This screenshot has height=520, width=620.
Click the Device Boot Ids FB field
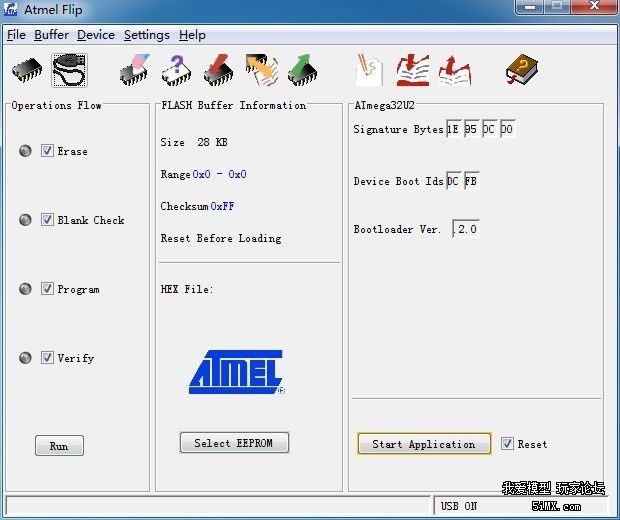[471, 181]
